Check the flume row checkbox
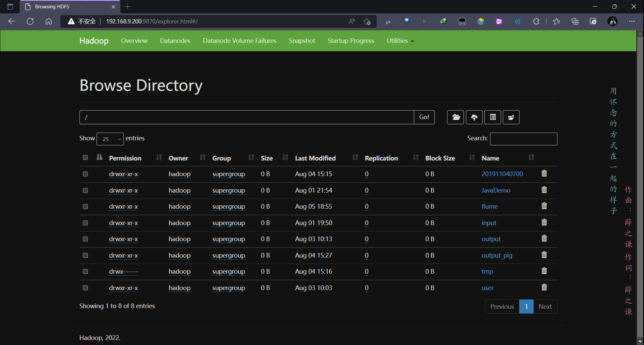Viewport: 644px width, 345px height. pos(85,207)
